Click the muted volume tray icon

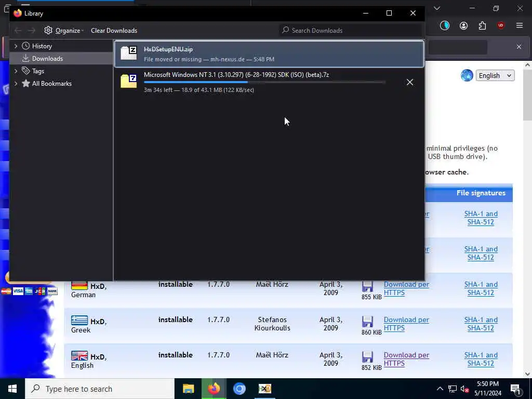pos(465,389)
